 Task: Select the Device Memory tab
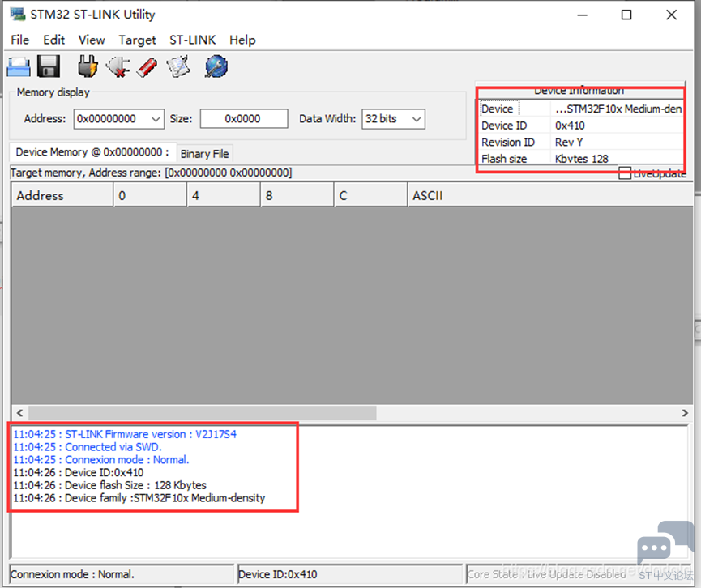pos(92,152)
